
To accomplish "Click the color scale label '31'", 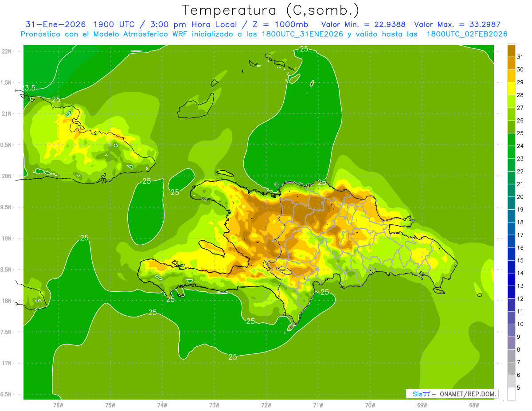I will (x=521, y=56).
